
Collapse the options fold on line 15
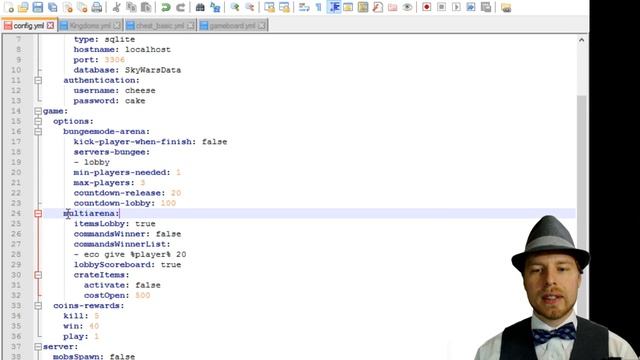38,121
